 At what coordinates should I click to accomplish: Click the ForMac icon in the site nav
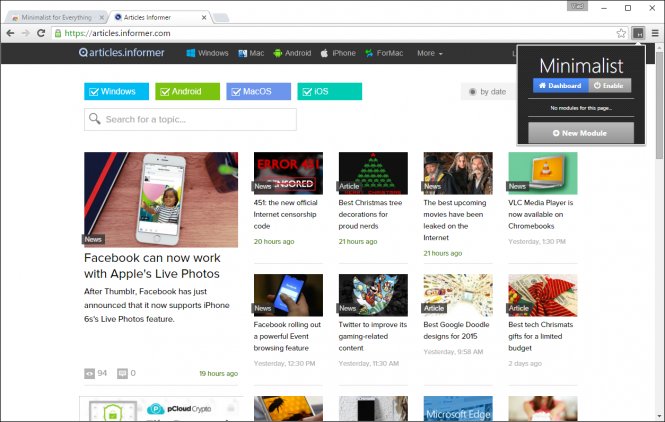[x=369, y=53]
